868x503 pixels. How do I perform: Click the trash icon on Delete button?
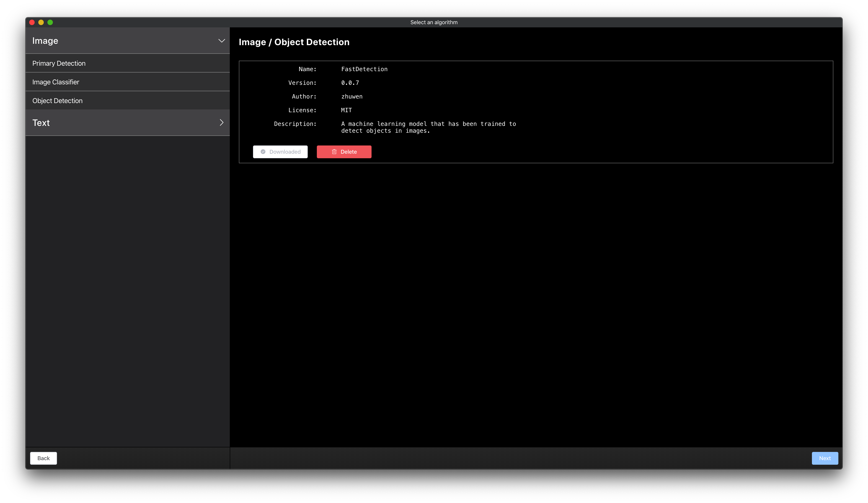click(x=334, y=152)
